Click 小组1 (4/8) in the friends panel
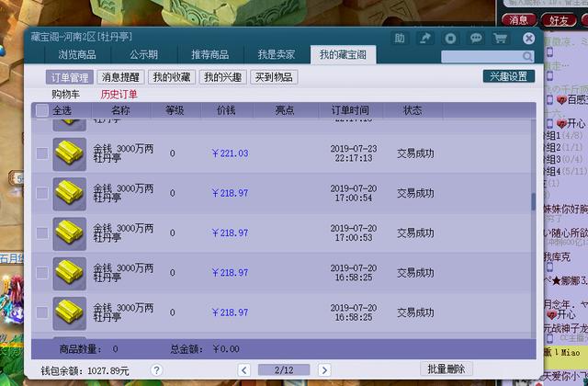Viewport: 588px width, 386px height. [563, 135]
